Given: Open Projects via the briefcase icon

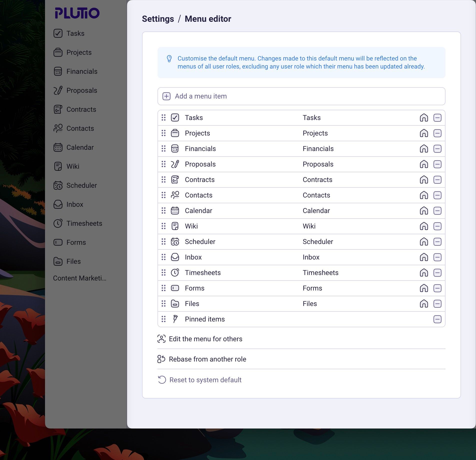Looking at the screenshot, I should (58, 52).
